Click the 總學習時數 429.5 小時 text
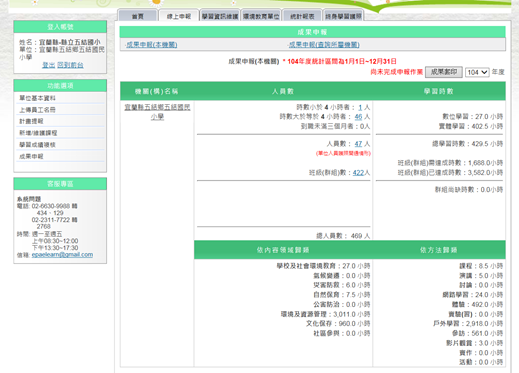 (x=468, y=144)
